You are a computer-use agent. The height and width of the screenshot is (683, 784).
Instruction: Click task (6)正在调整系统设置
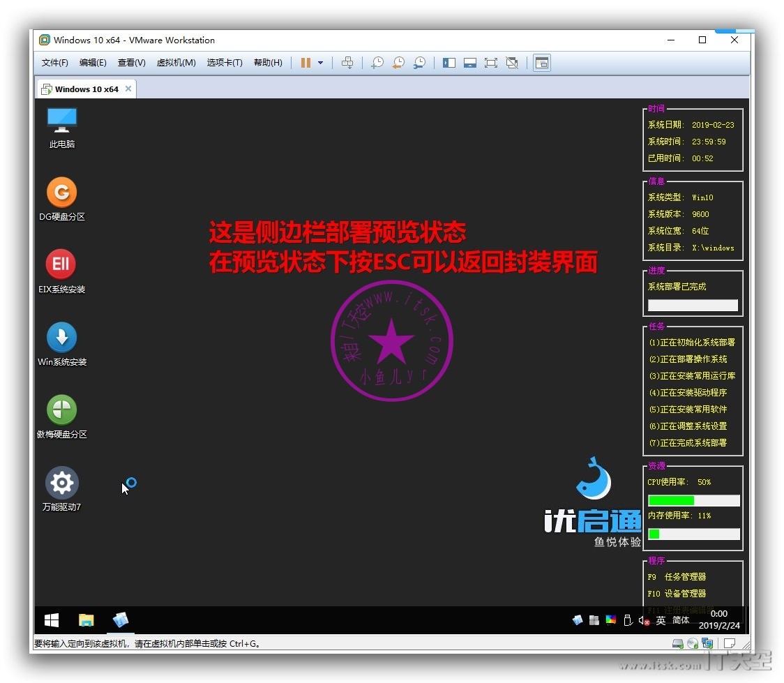coord(688,426)
